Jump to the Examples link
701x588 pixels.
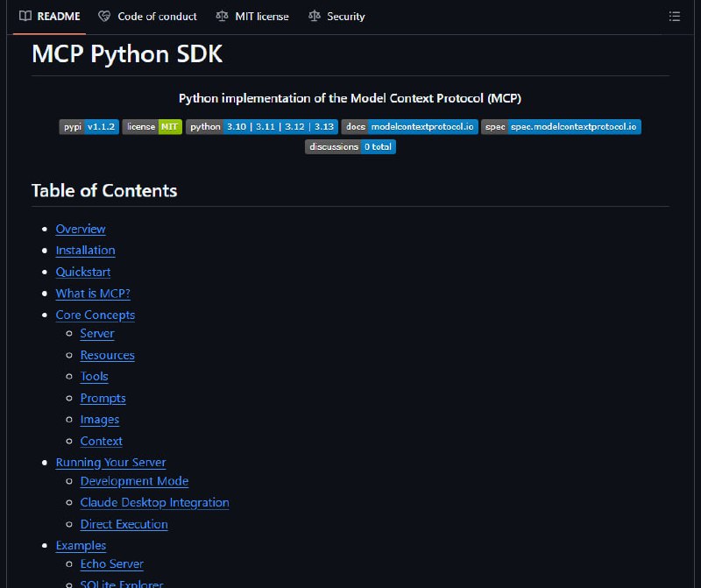81,546
